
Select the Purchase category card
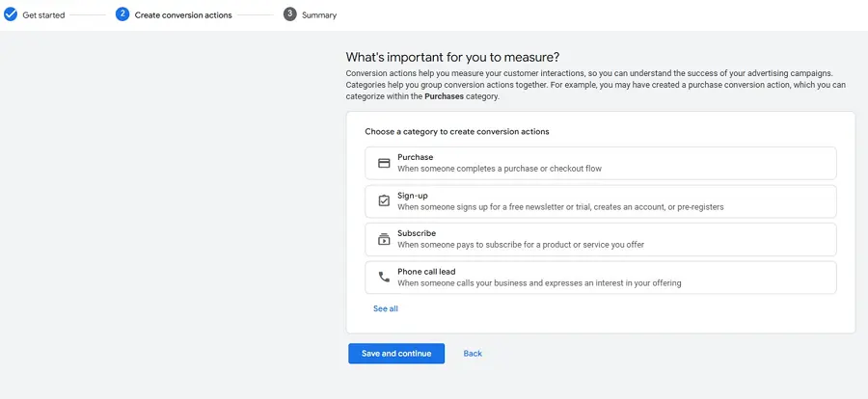pos(601,163)
